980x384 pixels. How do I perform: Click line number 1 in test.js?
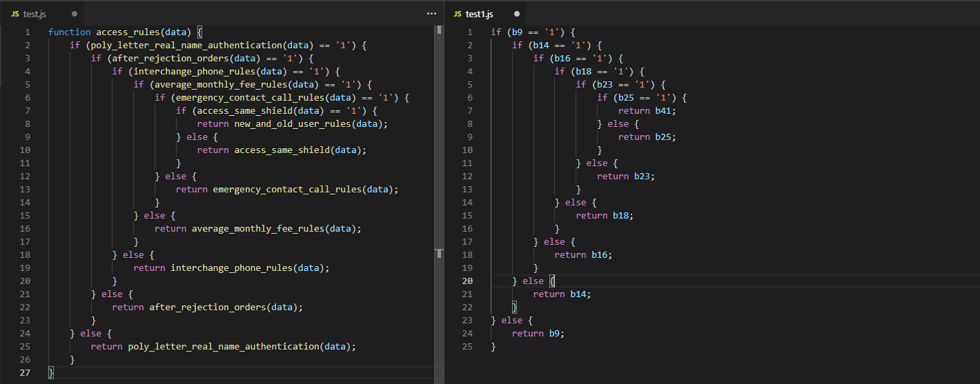pos(27,32)
